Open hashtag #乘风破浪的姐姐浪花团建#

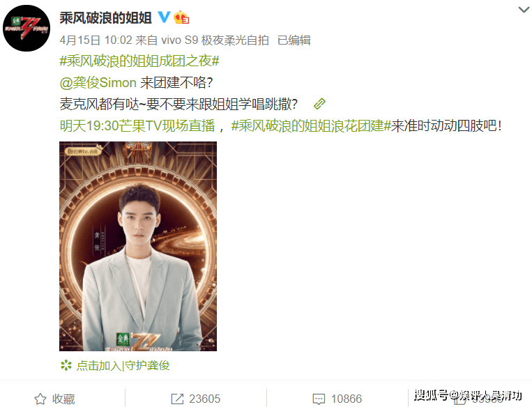pyautogui.click(x=311, y=126)
